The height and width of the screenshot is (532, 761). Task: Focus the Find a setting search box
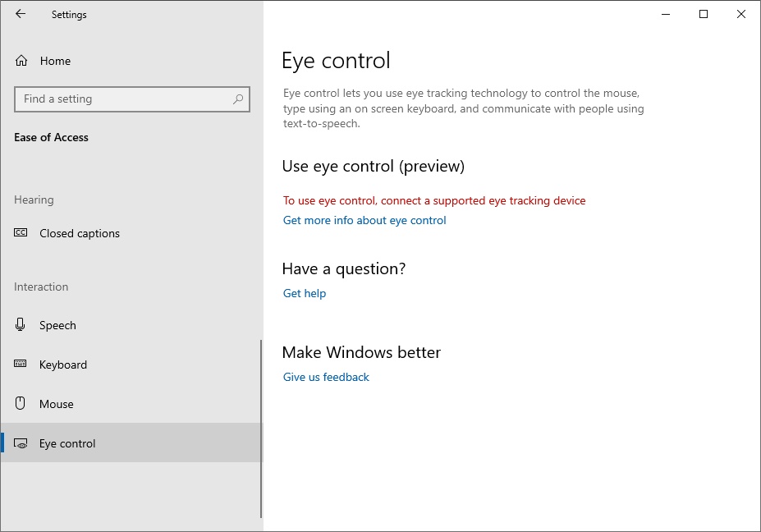(132, 99)
